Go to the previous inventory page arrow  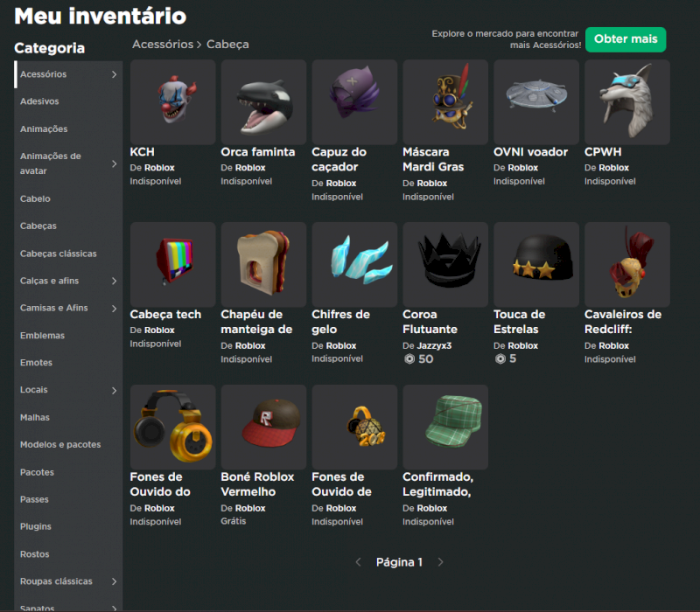(358, 562)
